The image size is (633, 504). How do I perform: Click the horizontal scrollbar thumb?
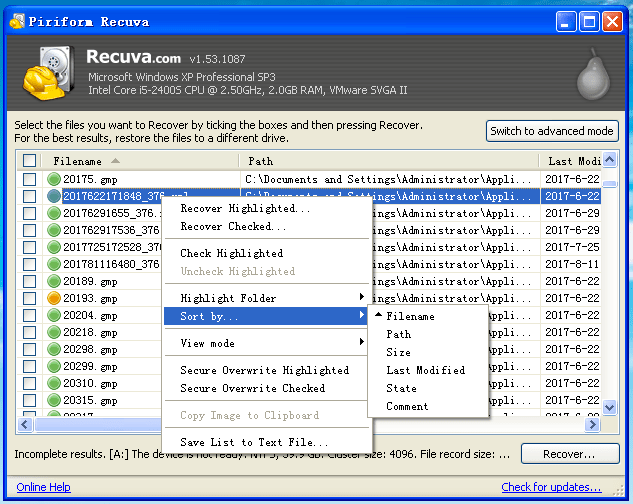[98, 424]
